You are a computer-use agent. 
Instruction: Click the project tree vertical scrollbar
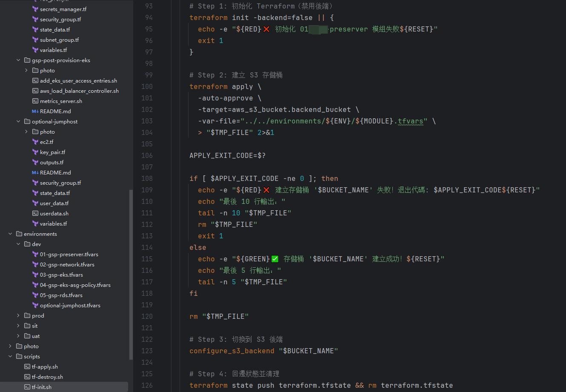131,275
